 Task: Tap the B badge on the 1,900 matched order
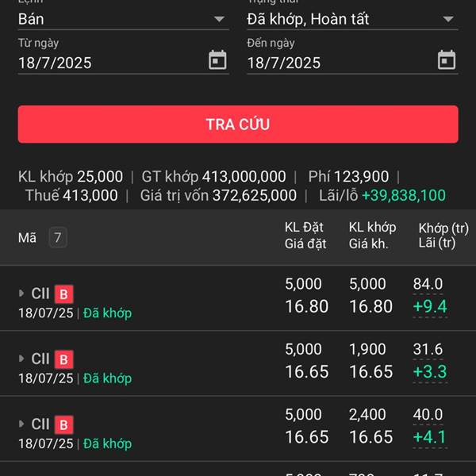click(x=63, y=359)
